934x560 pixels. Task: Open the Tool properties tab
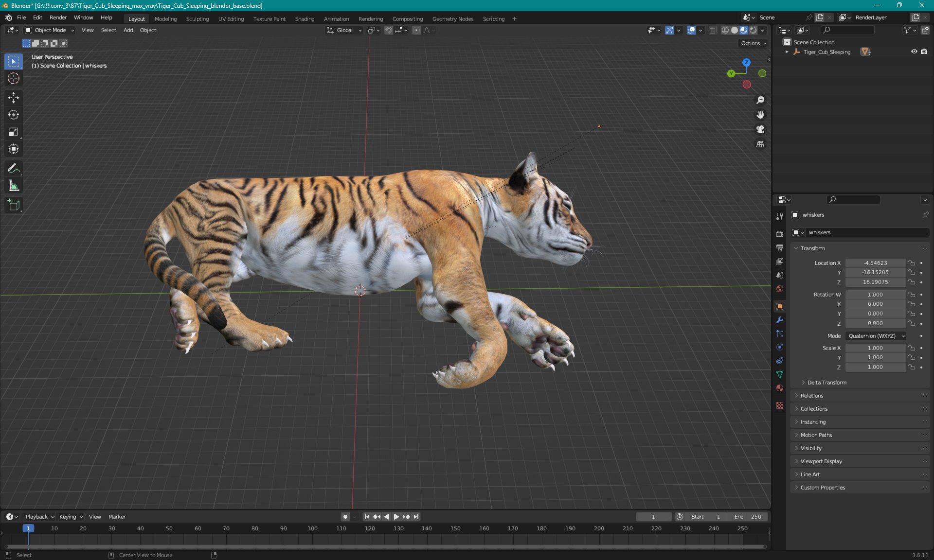point(780,216)
